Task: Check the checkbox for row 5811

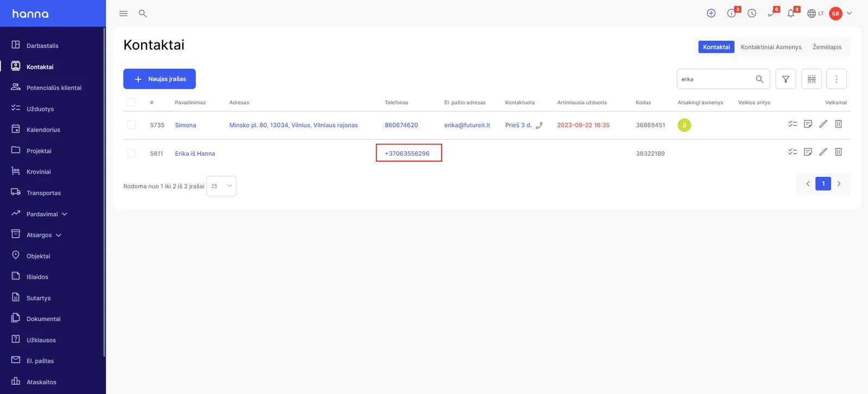Action: (x=131, y=153)
